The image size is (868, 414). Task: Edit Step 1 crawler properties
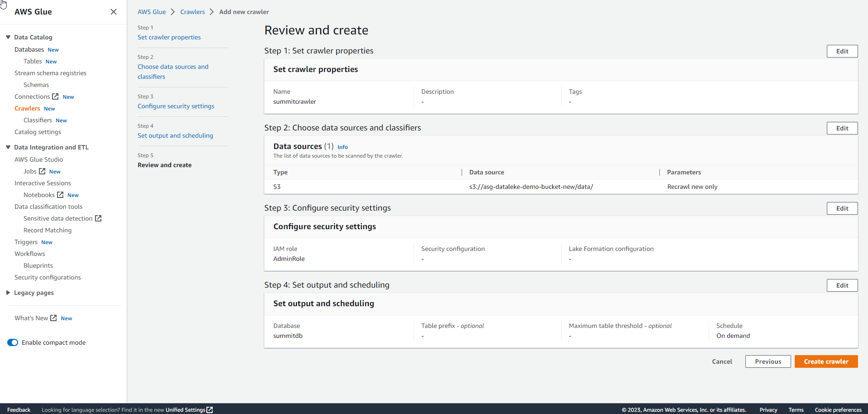click(842, 51)
